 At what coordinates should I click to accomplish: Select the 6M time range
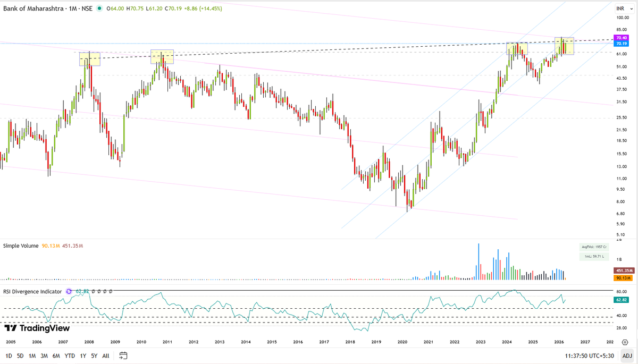point(56,355)
